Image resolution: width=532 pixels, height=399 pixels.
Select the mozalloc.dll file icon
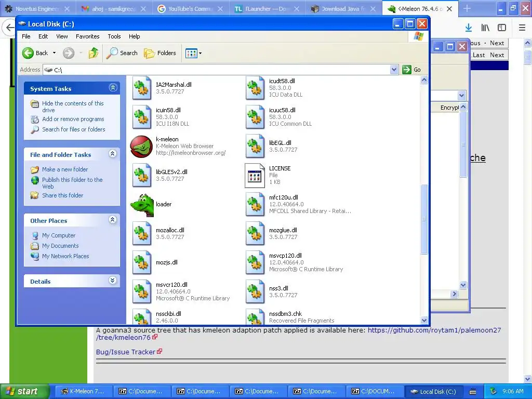(141, 233)
